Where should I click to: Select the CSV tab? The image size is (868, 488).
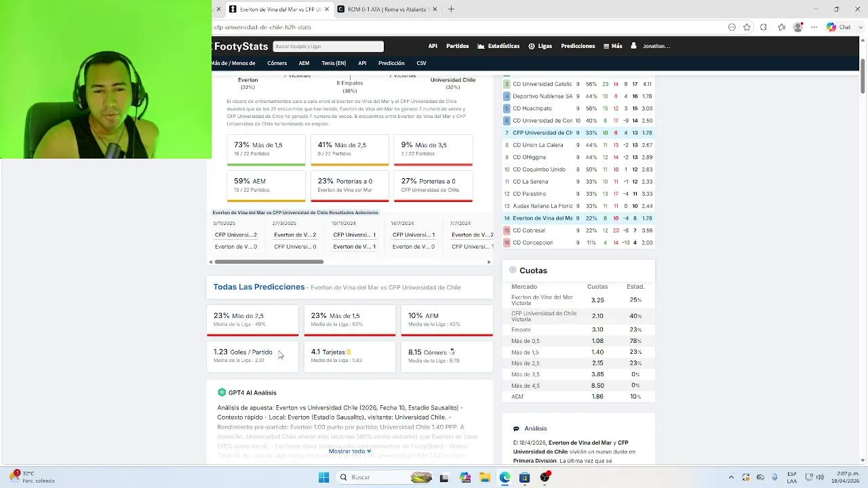point(421,63)
